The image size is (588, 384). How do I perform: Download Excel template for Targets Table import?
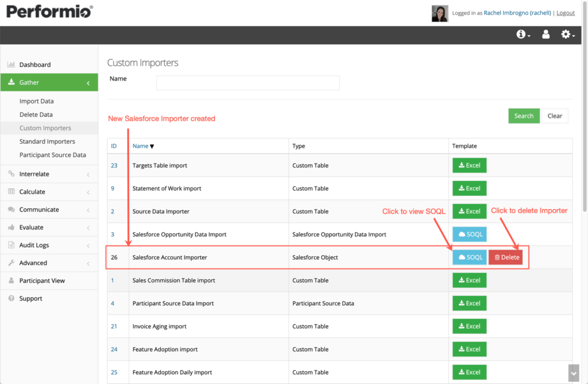tap(470, 166)
